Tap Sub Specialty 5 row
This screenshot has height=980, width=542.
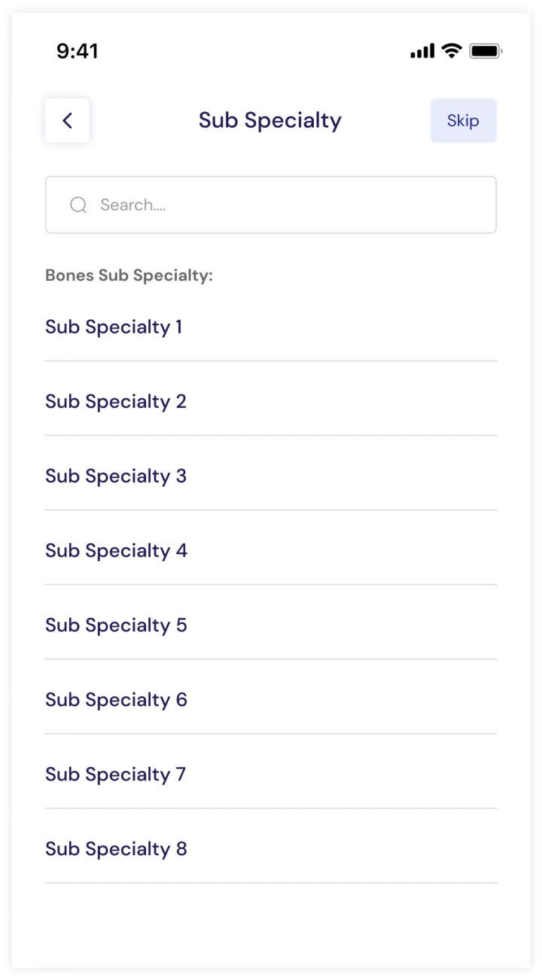(x=116, y=625)
